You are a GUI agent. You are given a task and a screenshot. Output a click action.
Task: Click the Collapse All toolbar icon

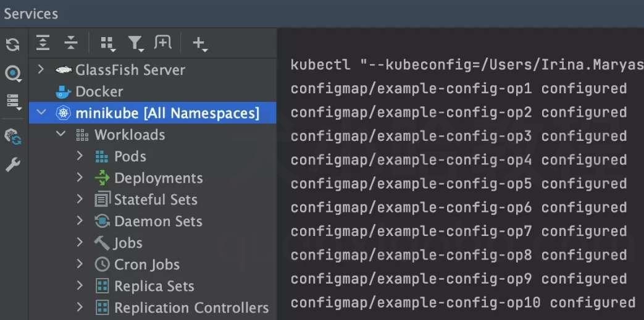click(x=71, y=43)
